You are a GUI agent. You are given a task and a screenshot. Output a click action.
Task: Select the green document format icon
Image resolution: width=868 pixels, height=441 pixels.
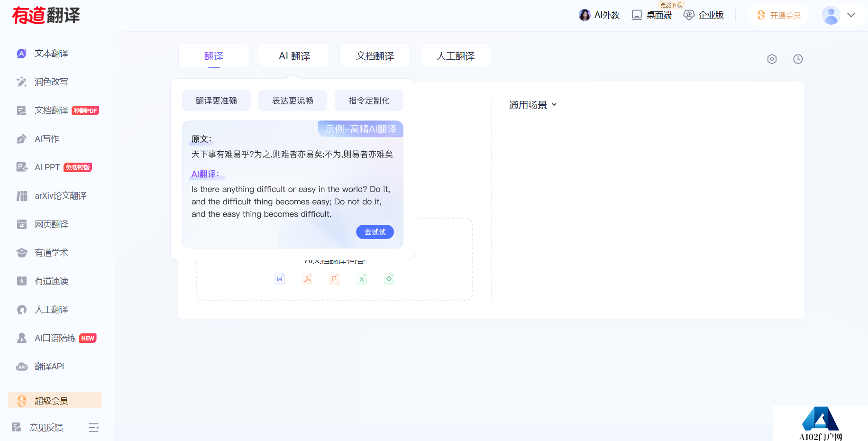[x=389, y=279]
